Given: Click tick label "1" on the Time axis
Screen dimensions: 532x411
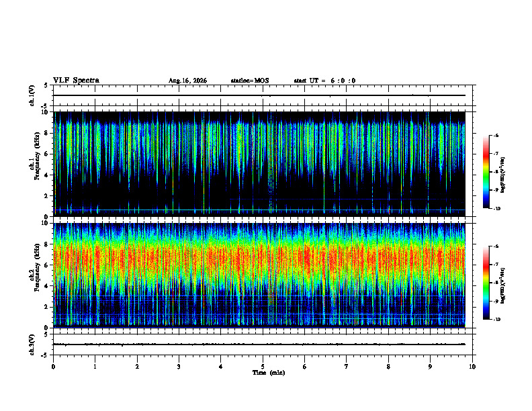Looking at the screenshot, I should (x=95, y=367).
